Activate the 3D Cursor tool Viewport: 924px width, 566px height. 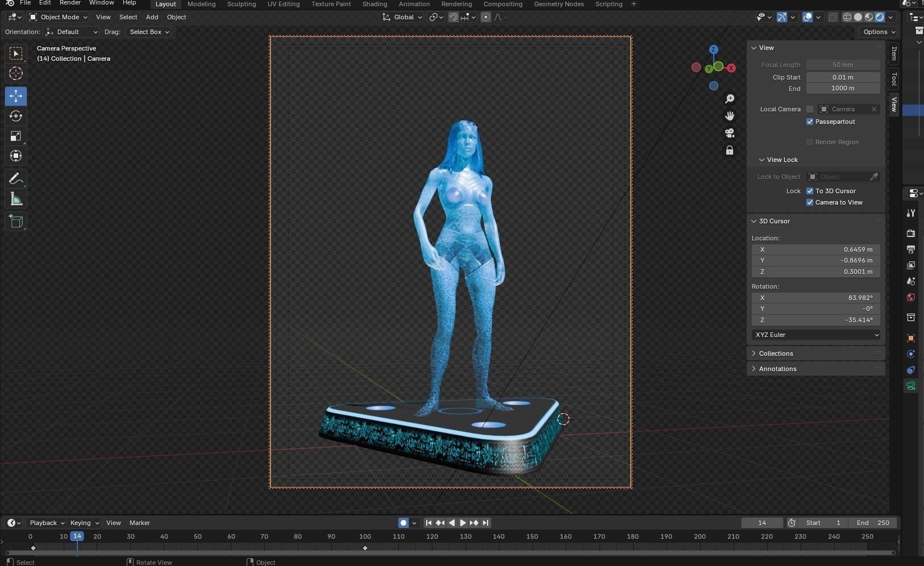click(x=16, y=73)
